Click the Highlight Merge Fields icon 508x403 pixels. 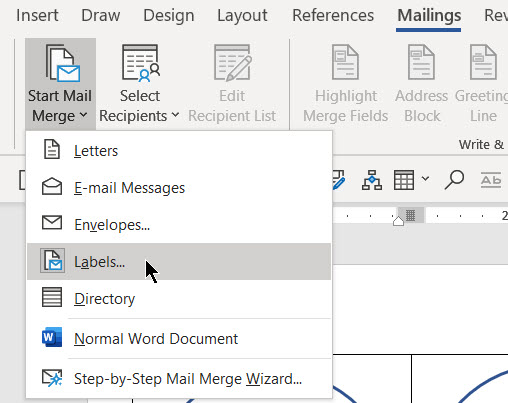345,62
